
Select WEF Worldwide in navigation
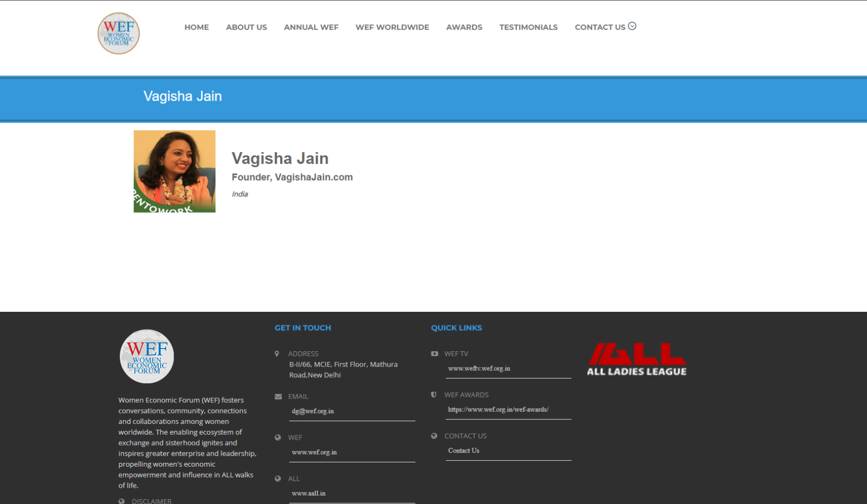tap(392, 27)
